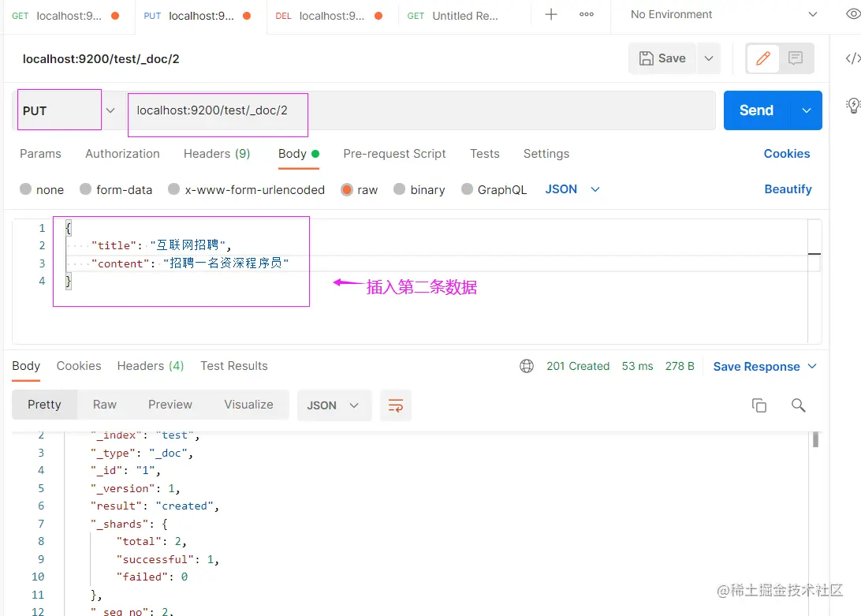
Task: Open the code snippet icon in sidebar
Action: pos(853,58)
